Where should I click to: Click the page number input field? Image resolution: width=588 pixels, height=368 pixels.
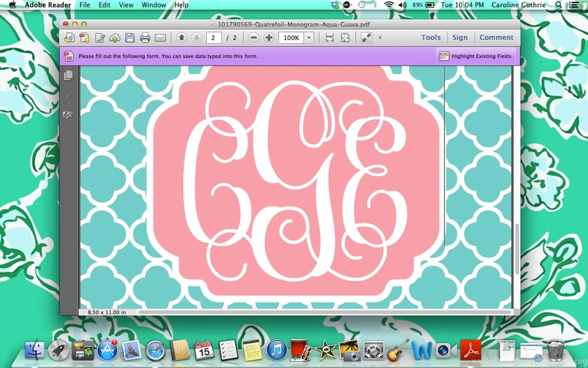213,37
